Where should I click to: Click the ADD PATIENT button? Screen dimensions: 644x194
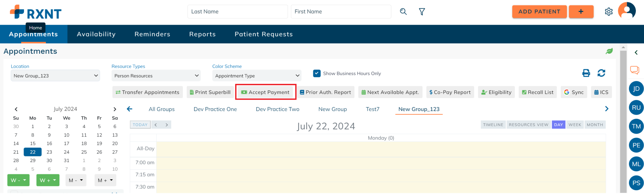539,12
